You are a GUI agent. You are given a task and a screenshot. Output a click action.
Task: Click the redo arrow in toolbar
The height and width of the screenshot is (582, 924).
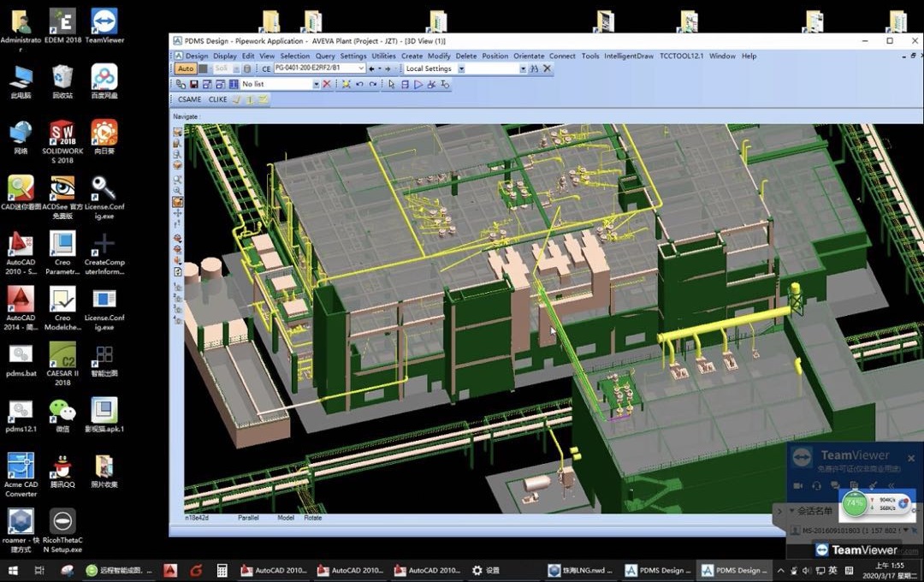coord(372,85)
